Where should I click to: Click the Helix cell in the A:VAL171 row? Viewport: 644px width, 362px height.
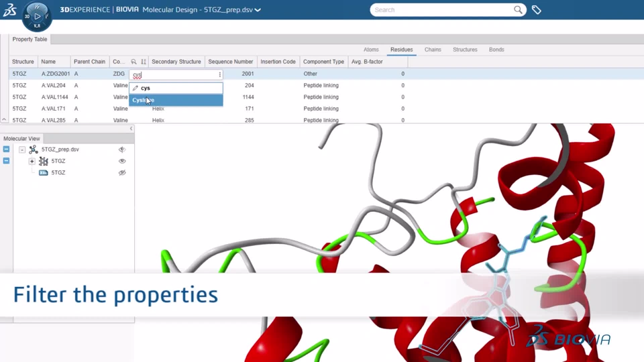click(158, 109)
